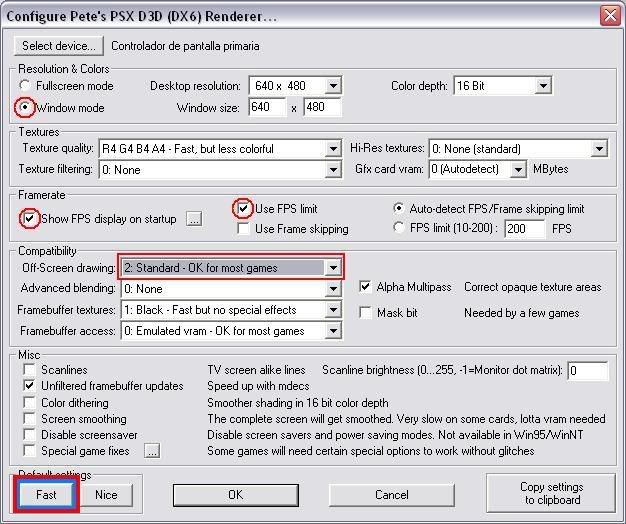
Task: Click the Scanline brightness input field
Action: pyautogui.click(x=588, y=370)
